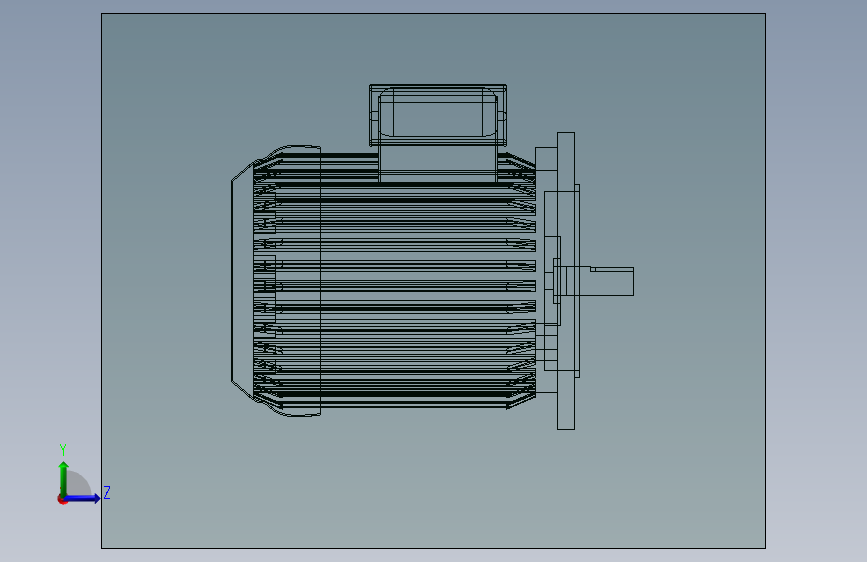
Task: Click the red X axis origin dot of the triad
Action: point(62,499)
